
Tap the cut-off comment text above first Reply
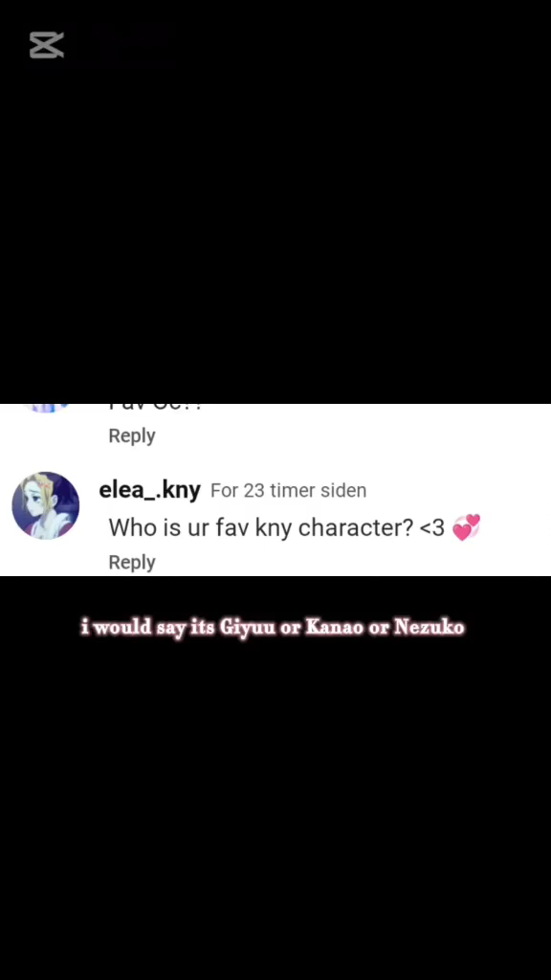click(155, 407)
